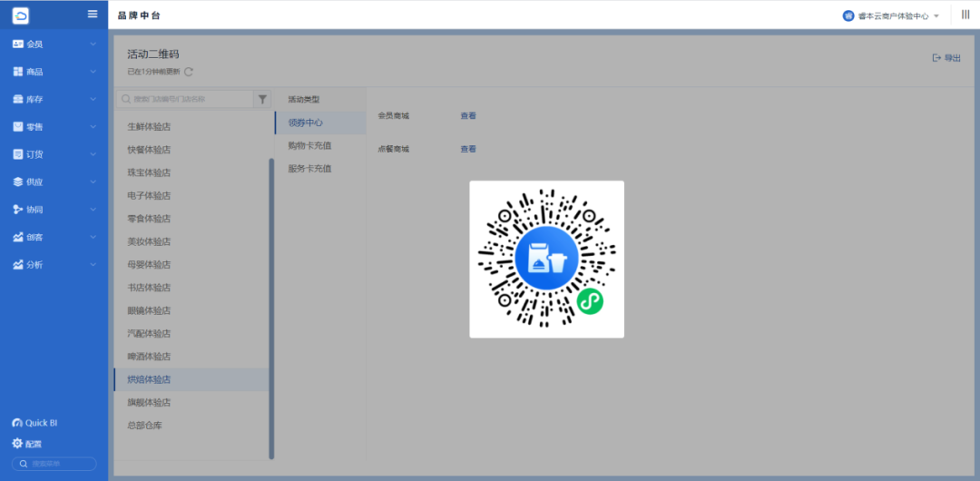Expand the 商品 menu chevron
Image resolution: width=980 pixels, height=481 pixels.
93,72
